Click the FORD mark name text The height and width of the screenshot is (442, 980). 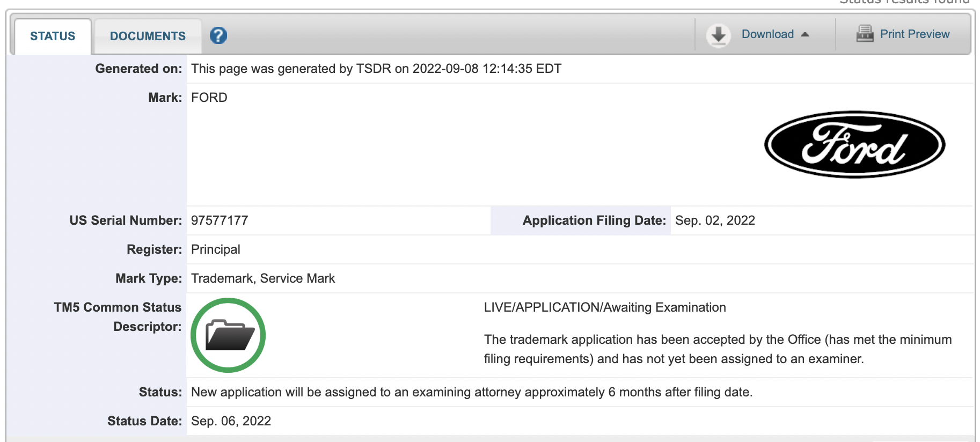[209, 98]
